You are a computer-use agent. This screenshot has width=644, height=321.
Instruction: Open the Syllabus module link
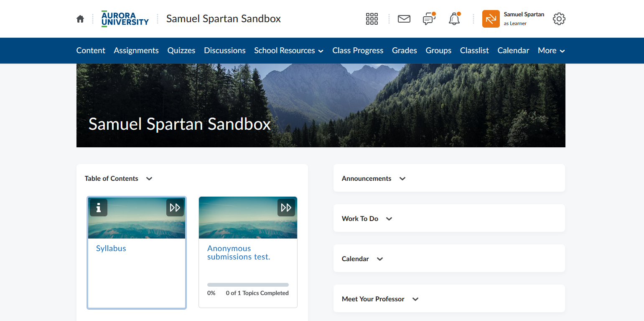pyautogui.click(x=111, y=249)
